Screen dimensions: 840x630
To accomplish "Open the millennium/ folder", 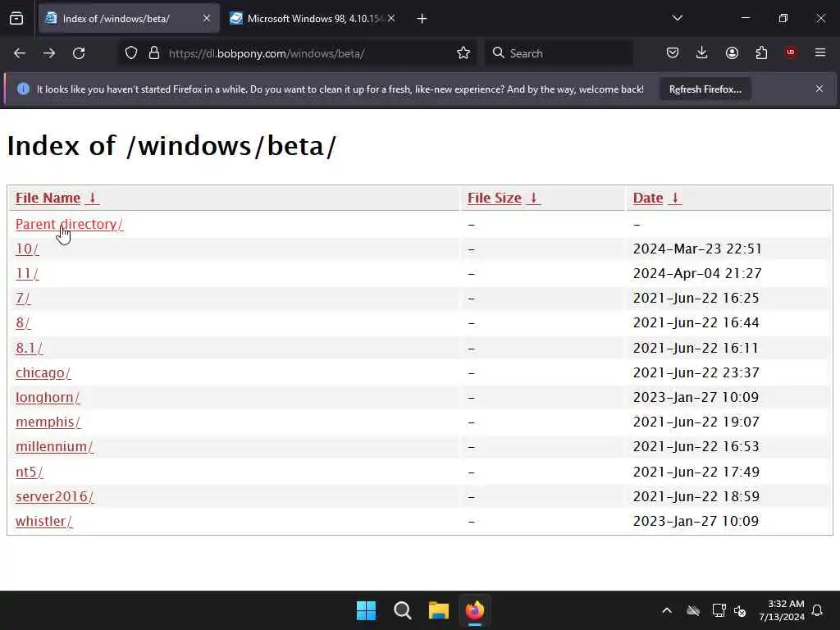I will [x=55, y=447].
